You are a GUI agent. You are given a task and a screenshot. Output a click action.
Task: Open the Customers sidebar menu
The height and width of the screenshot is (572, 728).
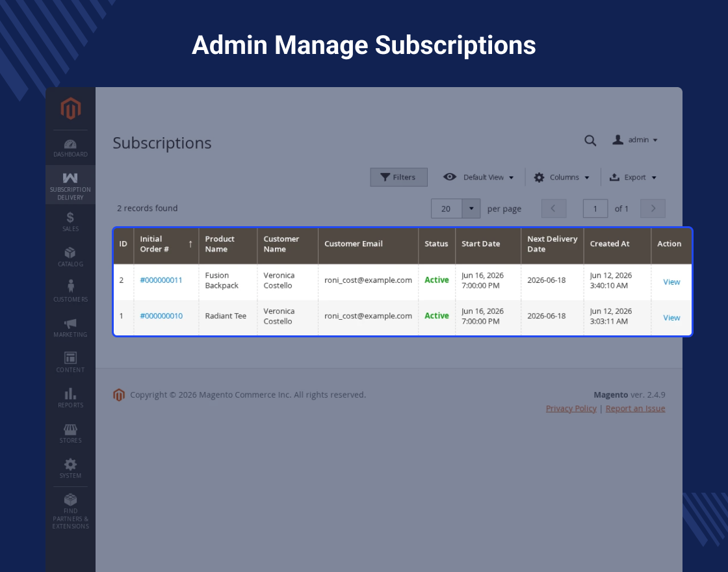(71, 292)
